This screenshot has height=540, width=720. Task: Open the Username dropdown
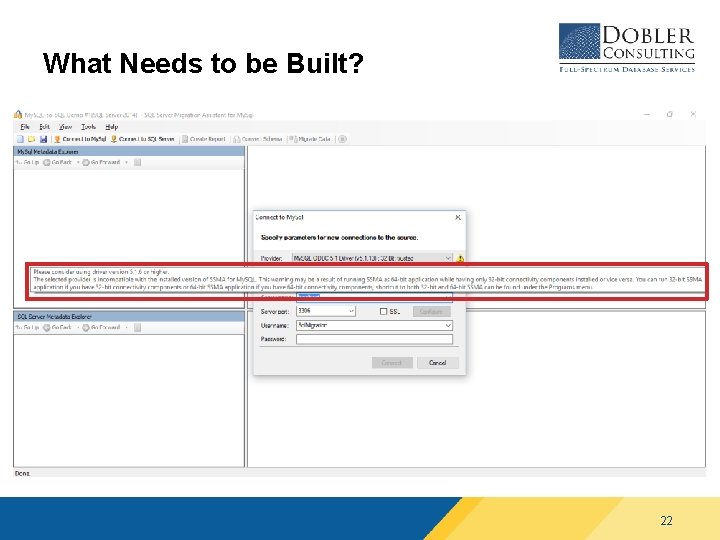pos(448,325)
